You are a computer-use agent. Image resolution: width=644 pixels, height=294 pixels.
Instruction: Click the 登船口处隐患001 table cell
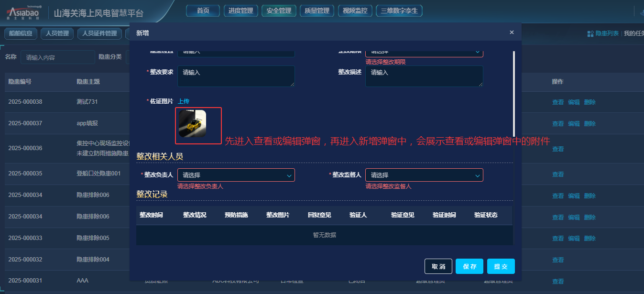(98, 174)
